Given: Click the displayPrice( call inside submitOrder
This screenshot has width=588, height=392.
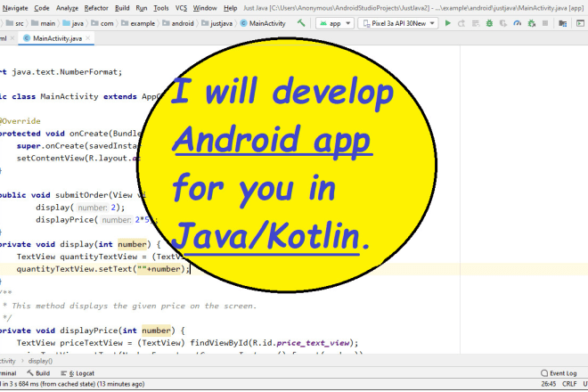Looking at the screenshot, I should 67,220.
